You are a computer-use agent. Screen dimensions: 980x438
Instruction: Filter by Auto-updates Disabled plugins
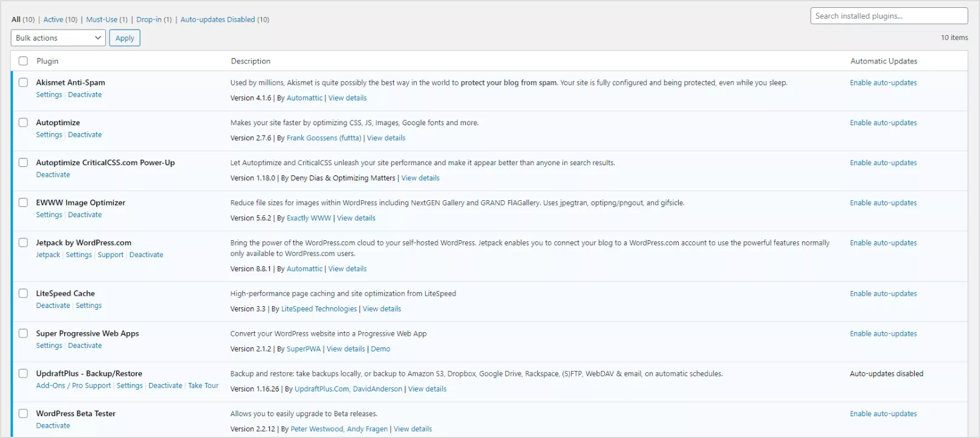click(x=218, y=19)
